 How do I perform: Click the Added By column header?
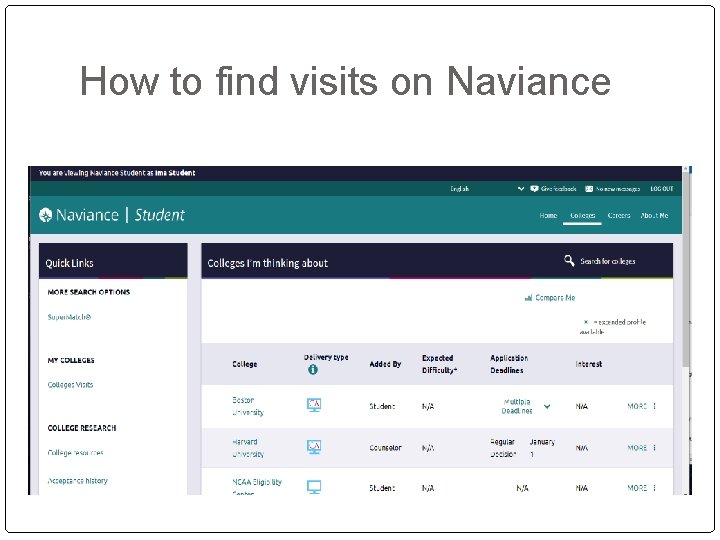385,364
